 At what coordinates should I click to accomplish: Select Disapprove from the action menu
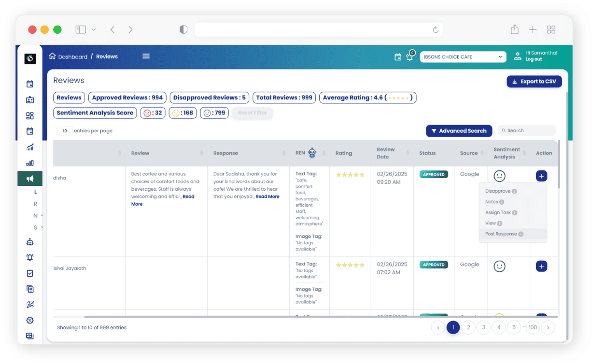tap(498, 191)
